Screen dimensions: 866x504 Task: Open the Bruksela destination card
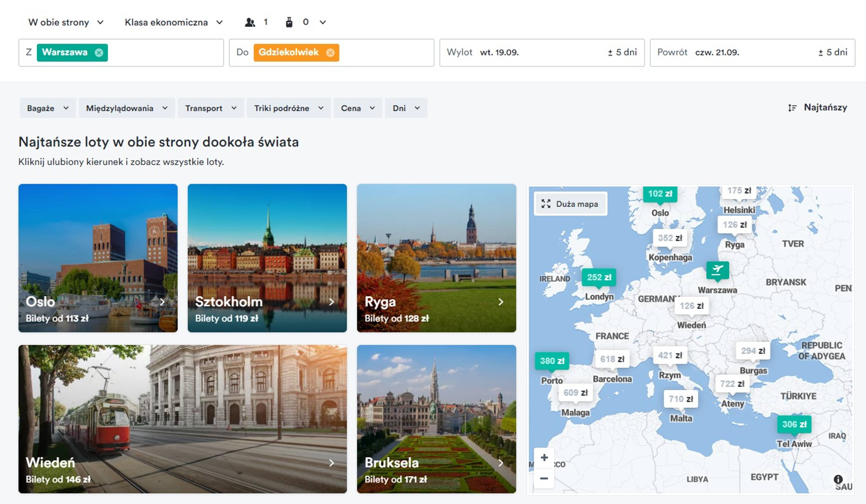point(436,419)
